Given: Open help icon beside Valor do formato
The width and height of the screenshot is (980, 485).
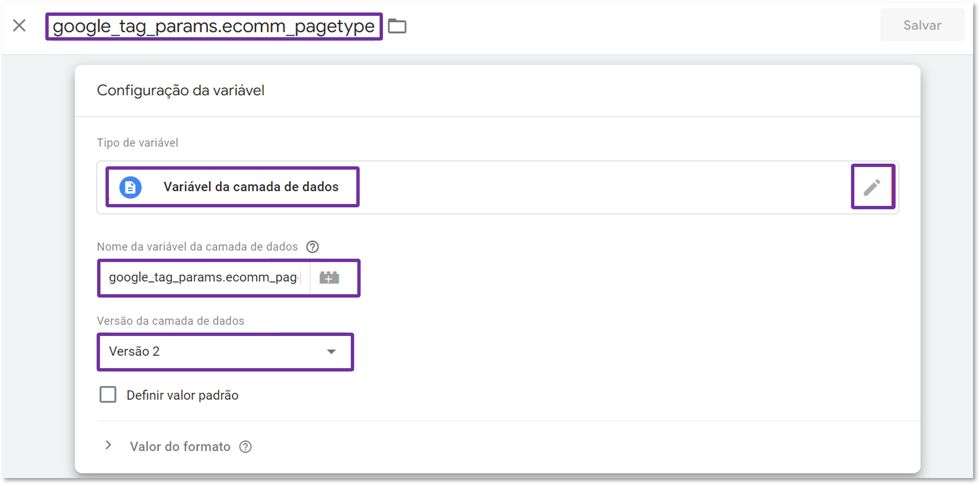Looking at the screenshot, I should click(245, 447).
